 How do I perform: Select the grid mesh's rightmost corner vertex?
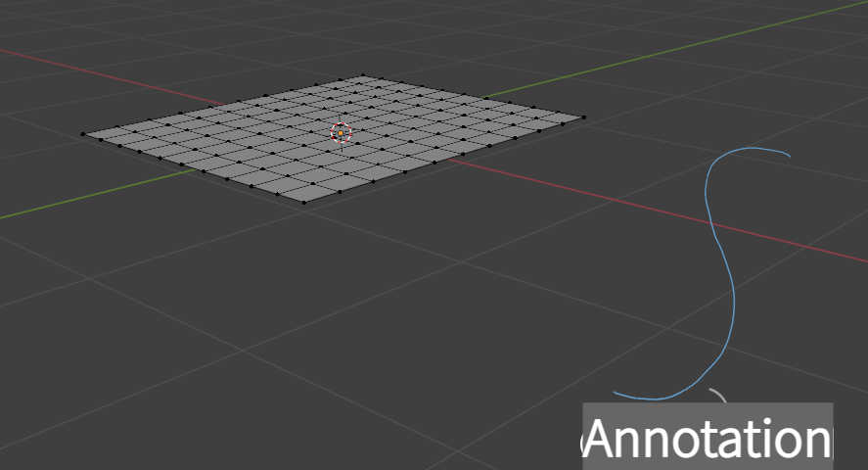(584, 117)
